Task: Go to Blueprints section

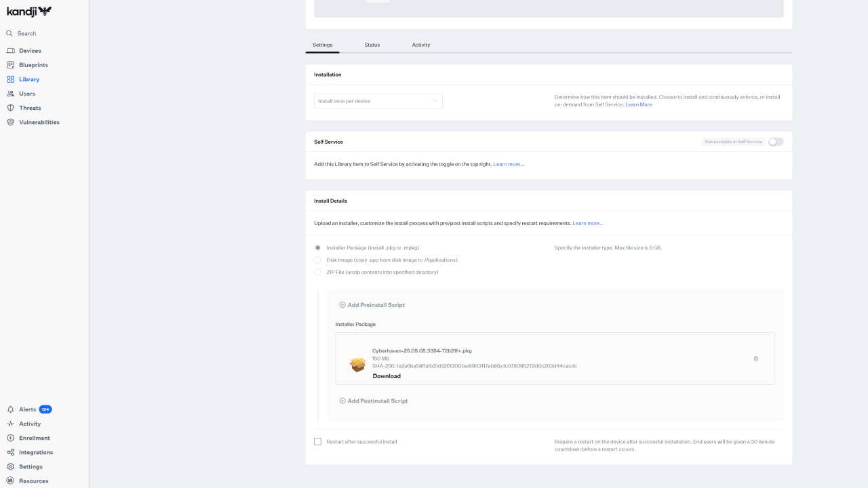Action: (x=33, y=65)
